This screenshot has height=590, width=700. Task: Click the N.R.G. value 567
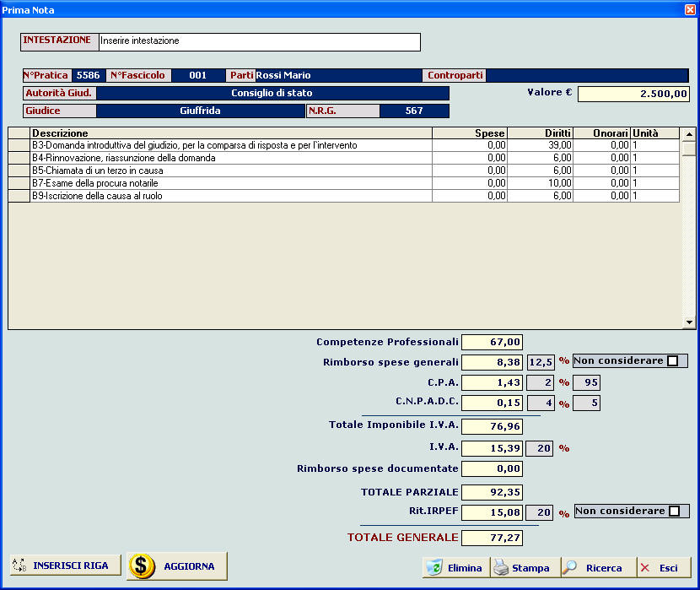click(414, 111)
